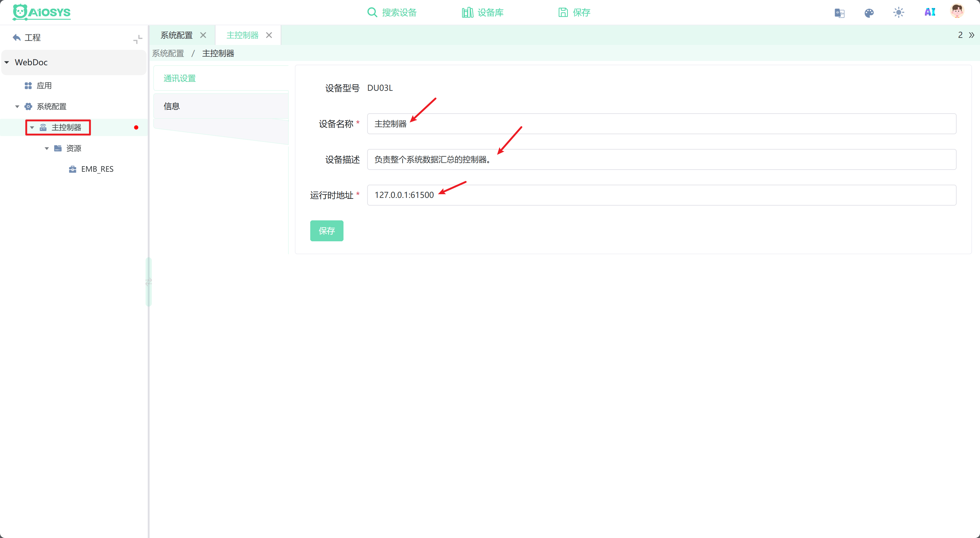
Task: Click the 资源 folder icon
Action: (x=58, y=148)
